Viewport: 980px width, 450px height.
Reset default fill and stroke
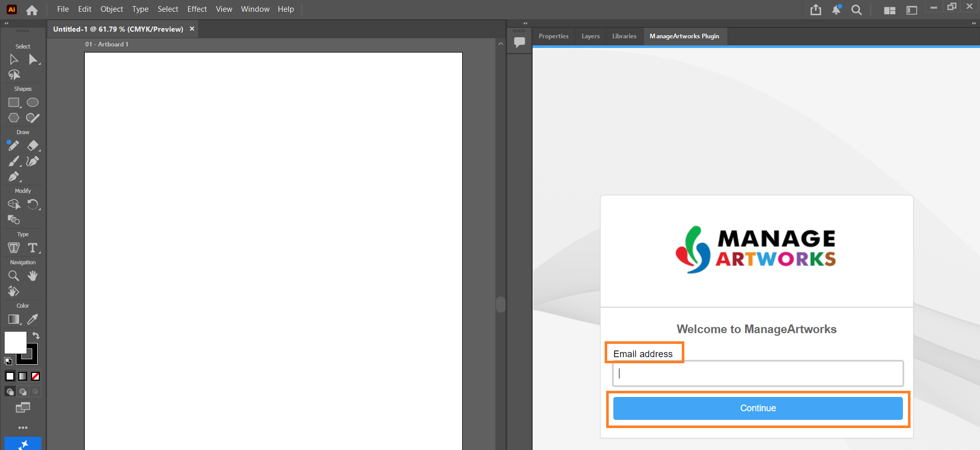point(8,361)
